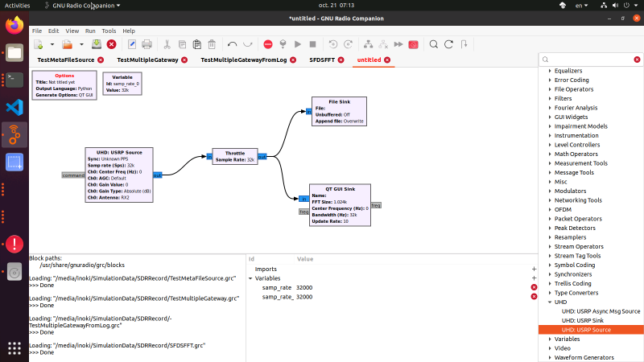This screenshot has width=644, height=362.
Task: Click the Cut icon in toolbar
Action: tap(167, 44)
